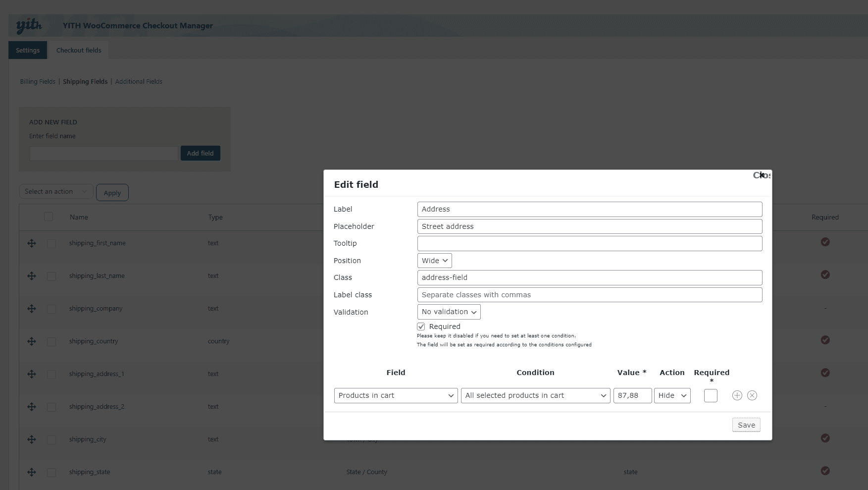Select the shipping_company row checkbox

[x=51, y=309]
